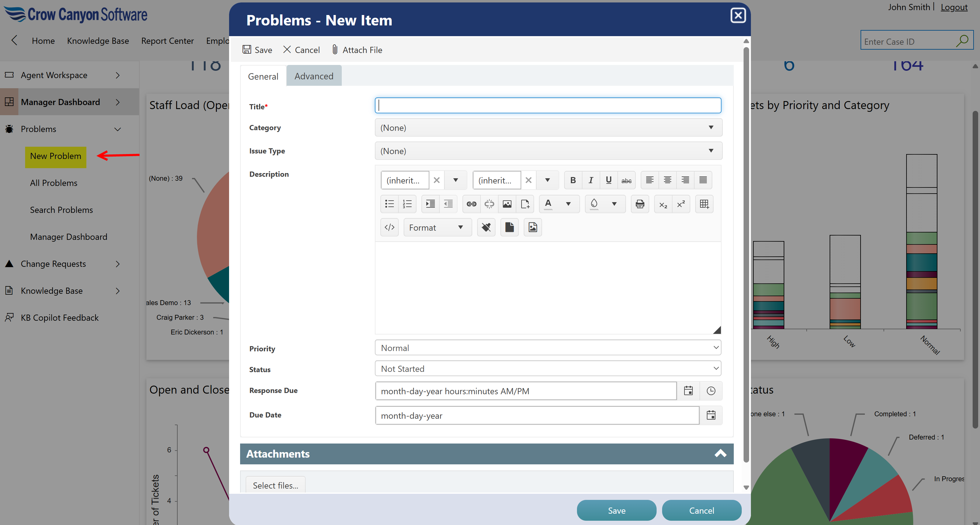
Task: Click in the Title text field
Action: coord(548,105)
